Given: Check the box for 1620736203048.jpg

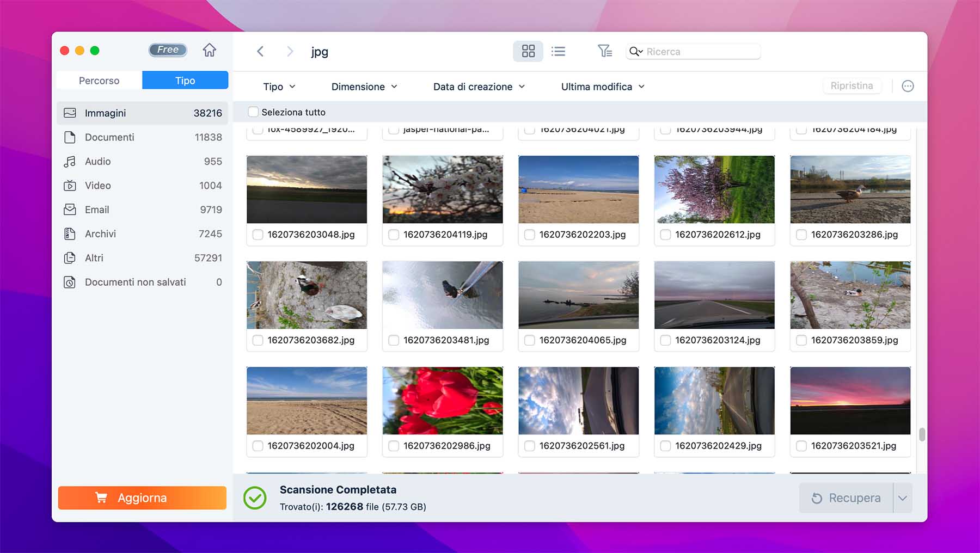Looking at the screenshot, I should [258, 235].
